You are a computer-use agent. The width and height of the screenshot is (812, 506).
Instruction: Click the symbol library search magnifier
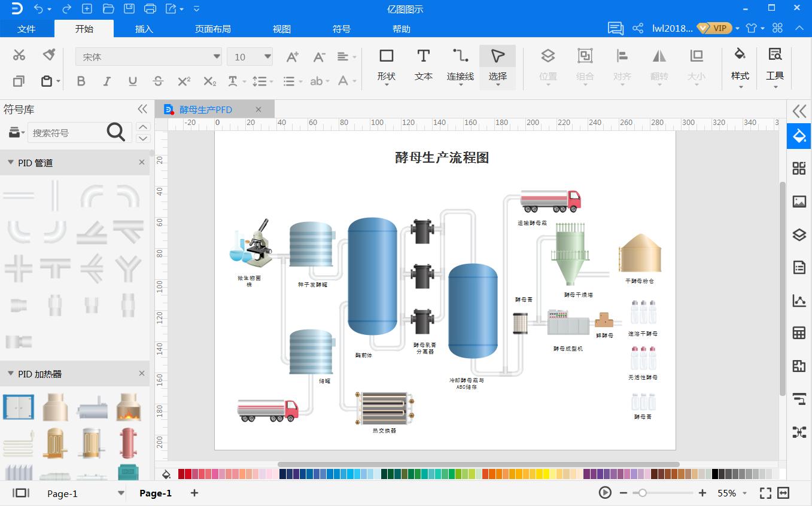click(116, 132)
